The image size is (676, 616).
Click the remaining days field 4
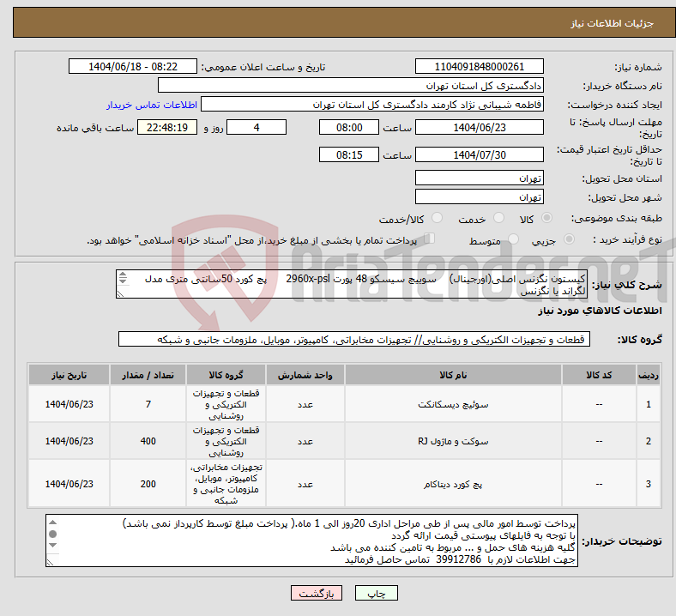click(x=257, y=127)
